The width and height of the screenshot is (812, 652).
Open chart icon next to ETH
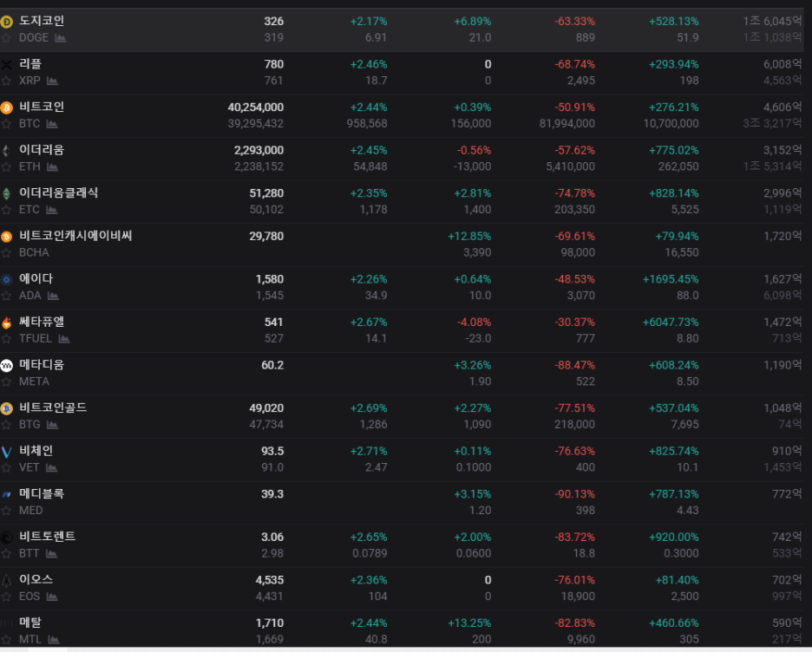(52, 166)
